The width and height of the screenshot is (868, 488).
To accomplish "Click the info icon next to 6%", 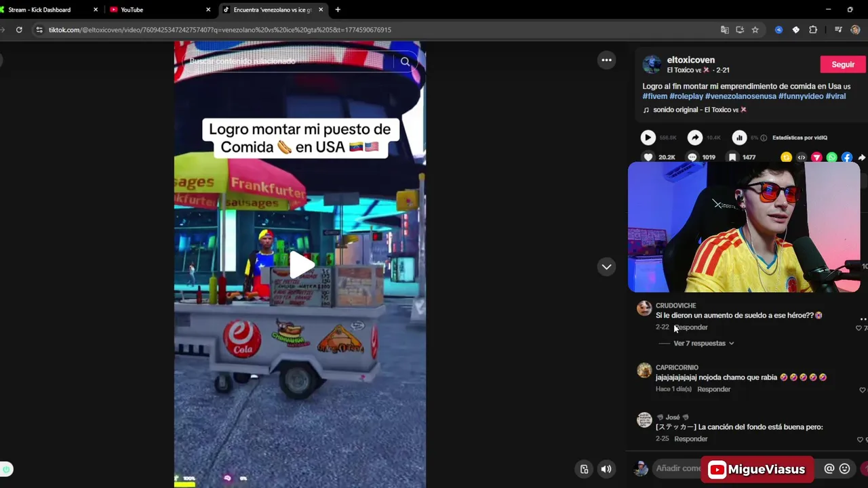I will point(764,138).
